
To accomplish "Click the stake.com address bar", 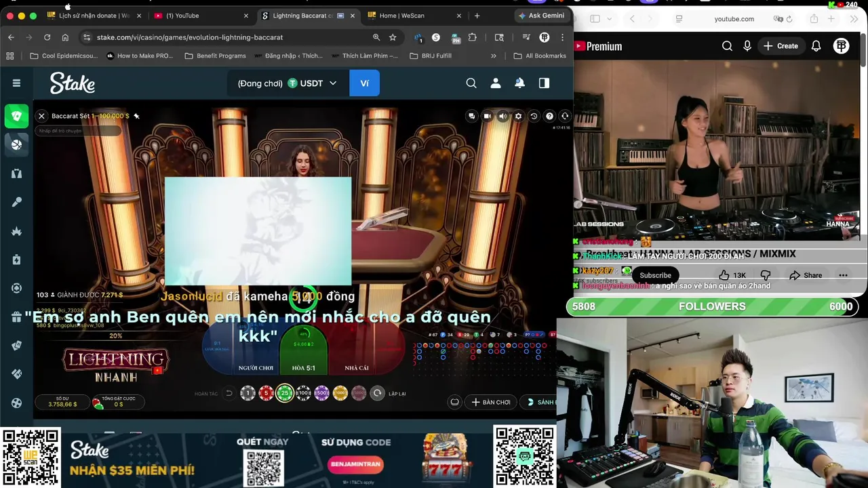I will (x=231, y=37).
